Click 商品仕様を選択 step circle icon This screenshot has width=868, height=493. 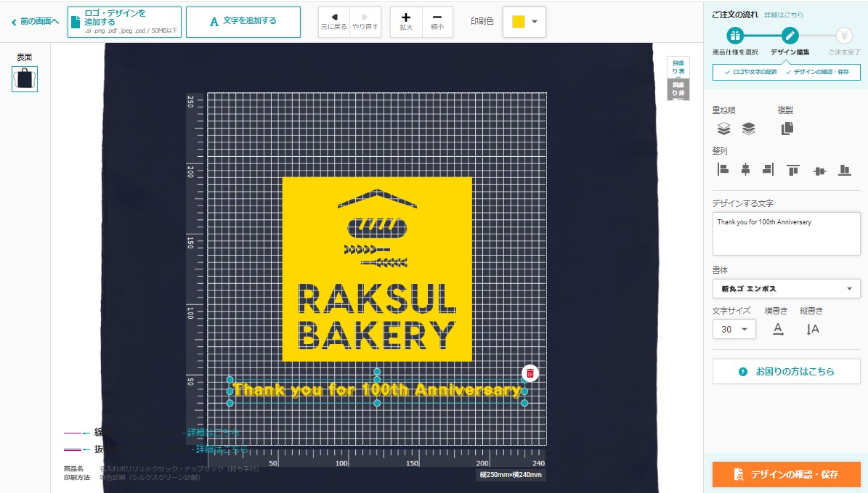coord(735,36)
